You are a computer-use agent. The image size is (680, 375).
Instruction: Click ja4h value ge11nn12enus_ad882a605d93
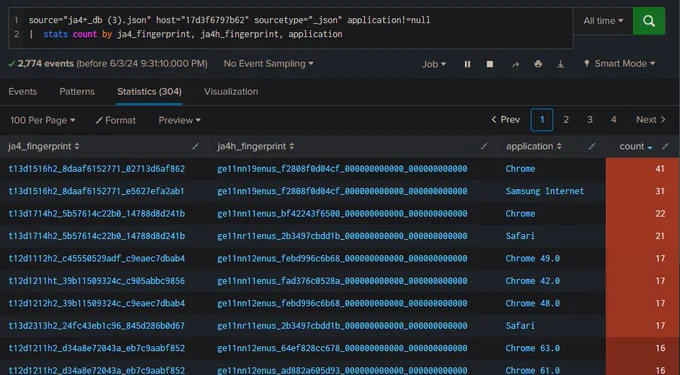coord(342,371)
